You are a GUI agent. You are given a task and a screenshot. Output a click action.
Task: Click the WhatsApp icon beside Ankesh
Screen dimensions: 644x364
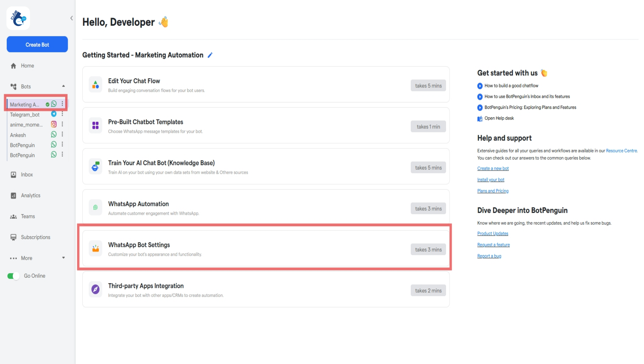pos(54,134)
